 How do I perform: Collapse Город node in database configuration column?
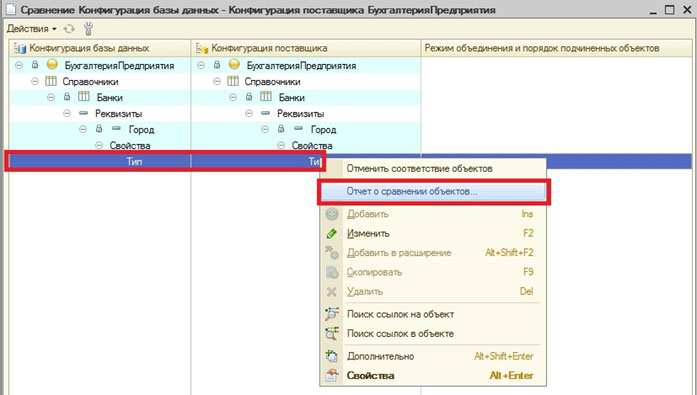(x=83, y=129)
